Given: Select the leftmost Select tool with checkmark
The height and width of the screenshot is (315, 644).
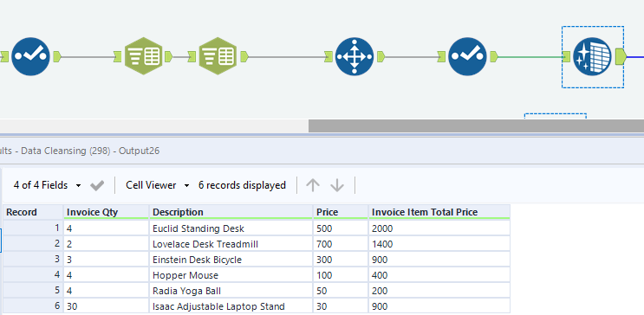Looking at the screenshot, I should pos(31,56).
